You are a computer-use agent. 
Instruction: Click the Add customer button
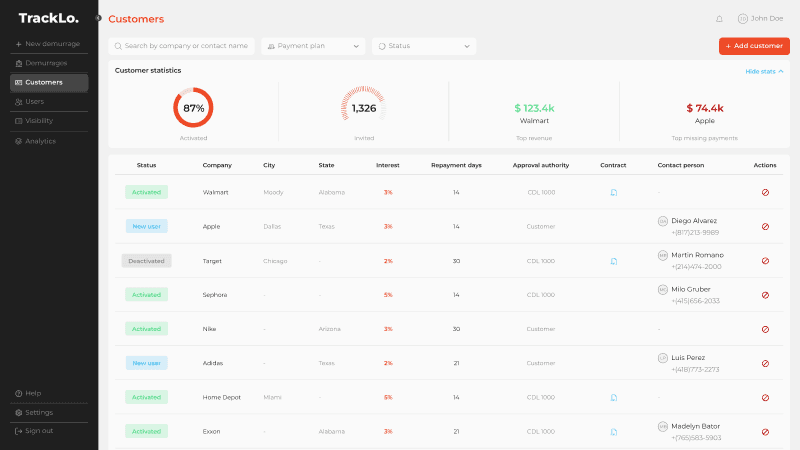coord(754,46)
